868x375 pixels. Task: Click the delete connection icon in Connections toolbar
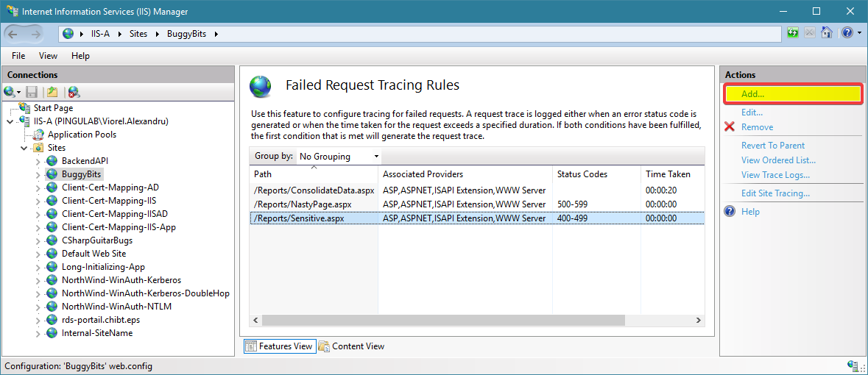point(73,92)
